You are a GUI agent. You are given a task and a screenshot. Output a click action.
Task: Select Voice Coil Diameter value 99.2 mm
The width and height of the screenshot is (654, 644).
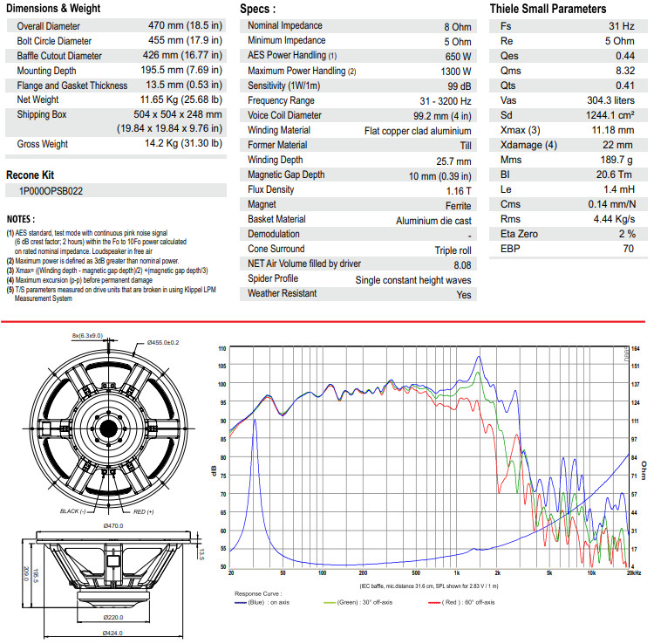(x=442, y=116)
